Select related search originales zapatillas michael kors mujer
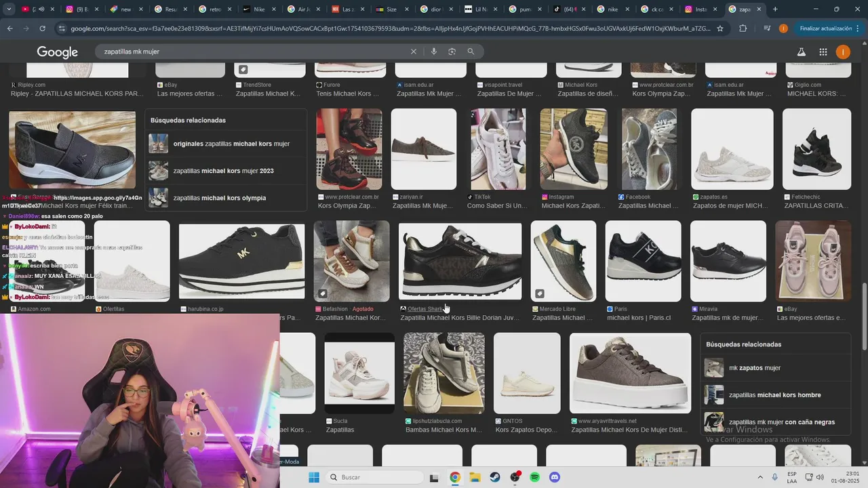The width and height of the screenshot is (868, 488). [226, 144]
